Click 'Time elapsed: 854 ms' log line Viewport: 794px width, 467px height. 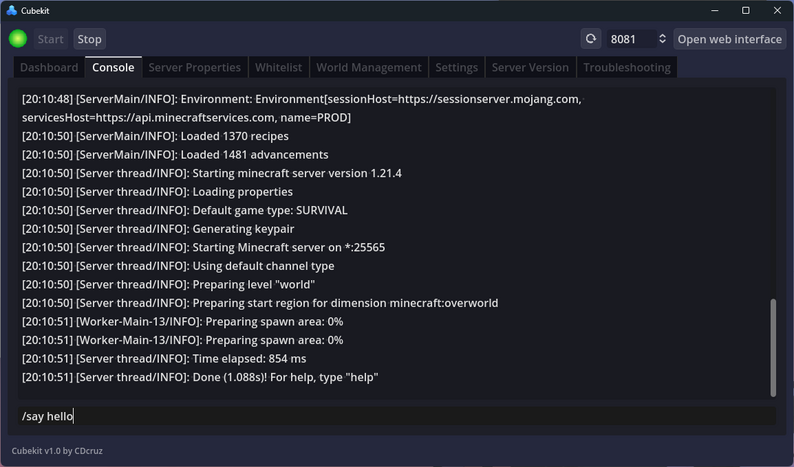pos(164,359)
